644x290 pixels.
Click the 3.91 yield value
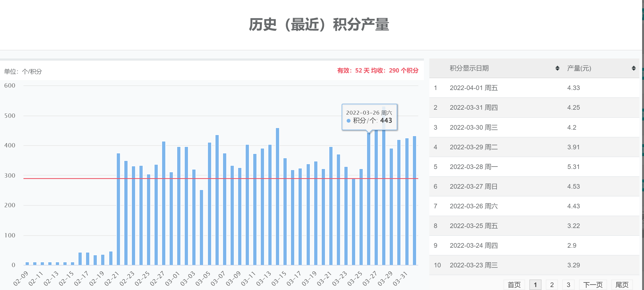(x=573, y=147)
